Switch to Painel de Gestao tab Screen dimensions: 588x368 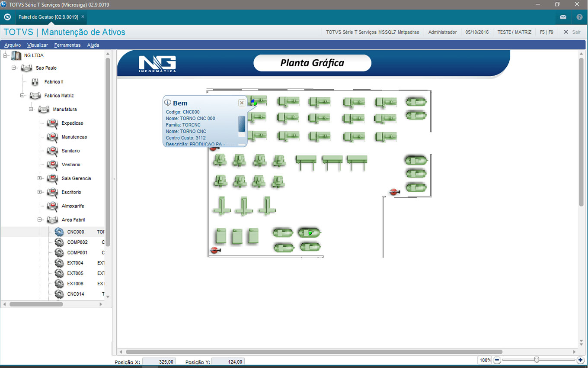tap(48, 17)
